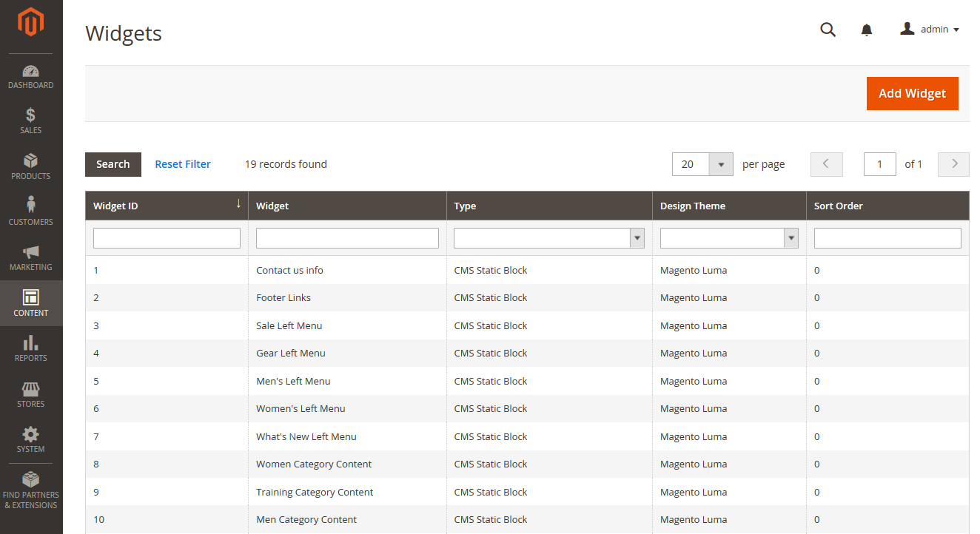Image resolution: width=980 pixels, height=534 pixels.
Task: Check the notifications bell
Action: [866, 30]
